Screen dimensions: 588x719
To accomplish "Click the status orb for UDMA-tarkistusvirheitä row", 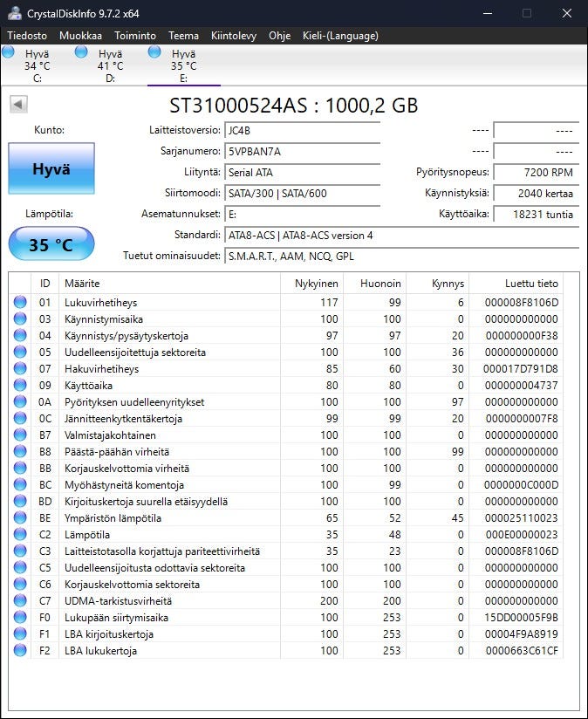I will (20, 601).
